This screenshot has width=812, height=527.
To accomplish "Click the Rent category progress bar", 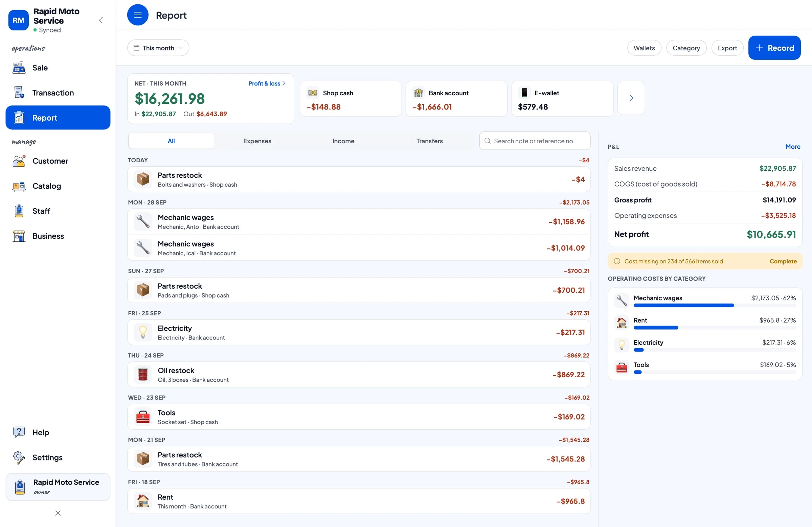I will point(715,328).
